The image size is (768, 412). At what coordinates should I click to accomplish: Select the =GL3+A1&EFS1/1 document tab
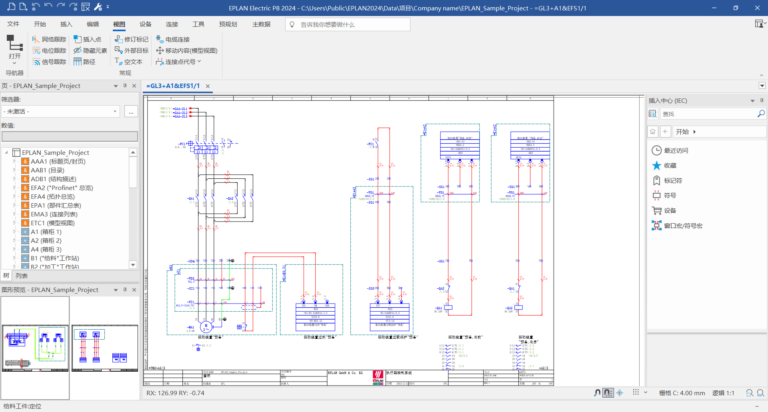click(x=173, y=86)
